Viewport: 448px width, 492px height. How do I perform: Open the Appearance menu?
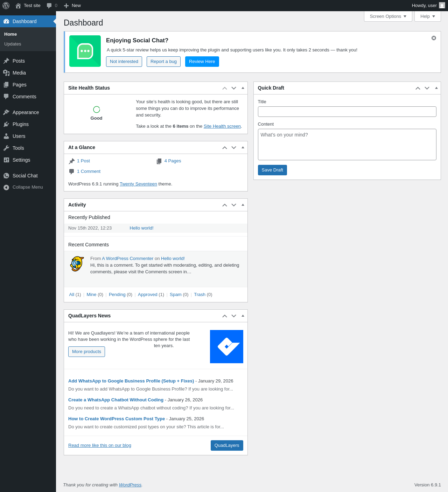[28, 112]
